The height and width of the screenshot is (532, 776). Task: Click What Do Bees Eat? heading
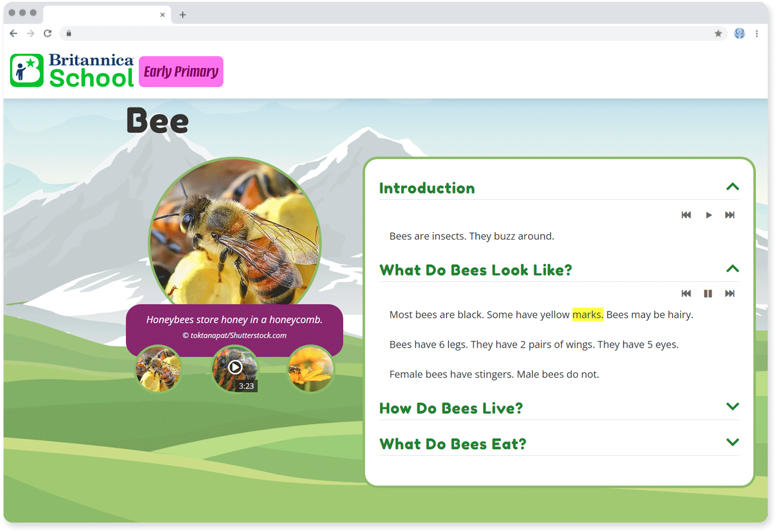coord(453,444)
